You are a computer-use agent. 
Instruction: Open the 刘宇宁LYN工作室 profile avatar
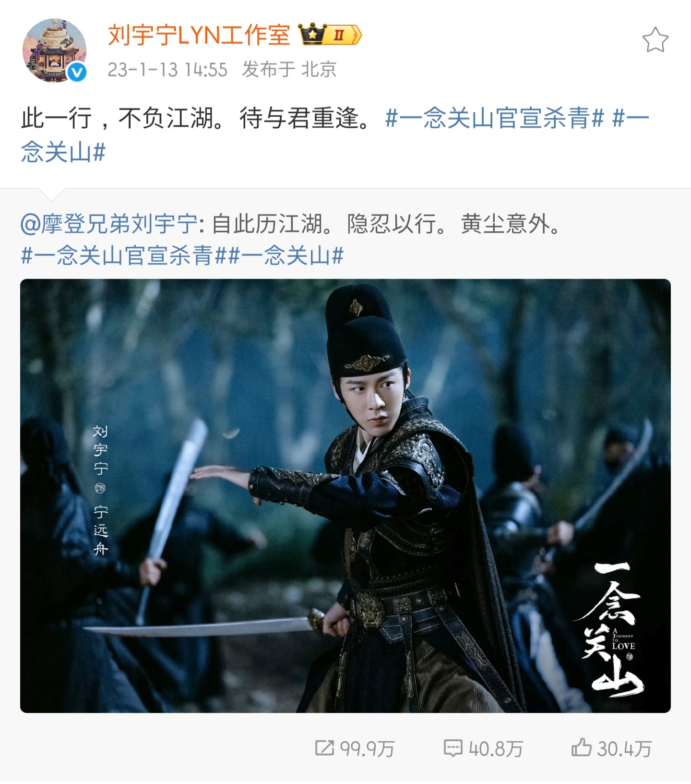(54, 50)
